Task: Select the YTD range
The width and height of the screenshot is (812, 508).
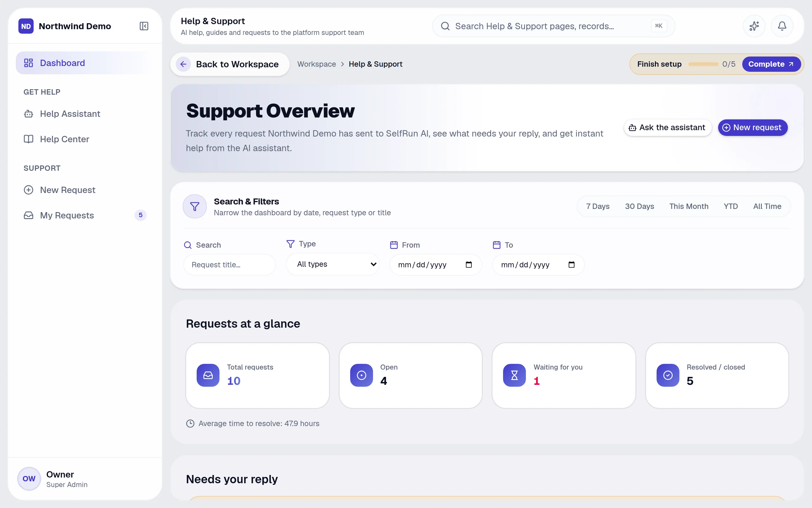Action: (x=730, y=206)
